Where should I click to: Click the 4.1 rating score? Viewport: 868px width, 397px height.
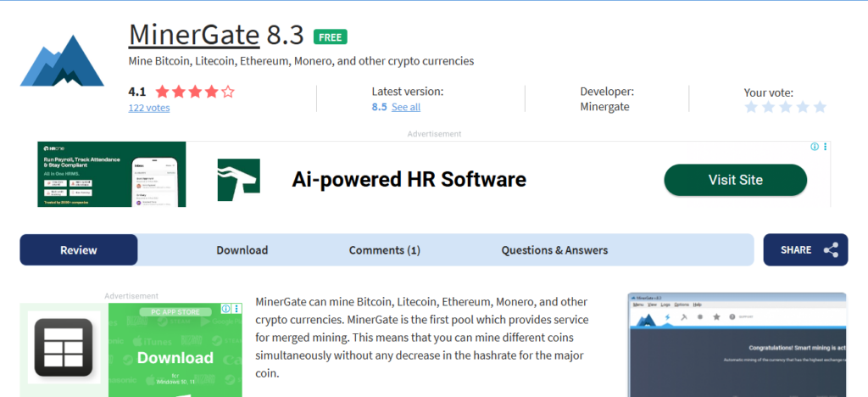click(x=136, y=92)
